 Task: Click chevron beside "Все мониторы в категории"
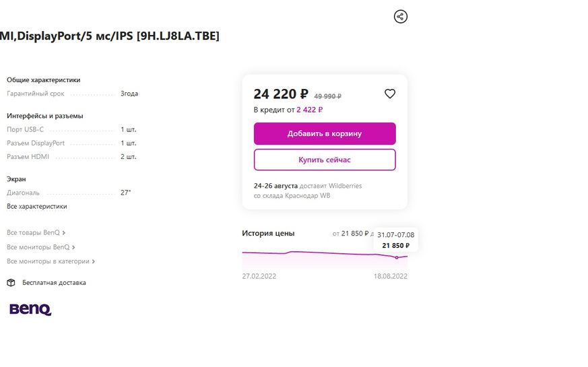94,261
